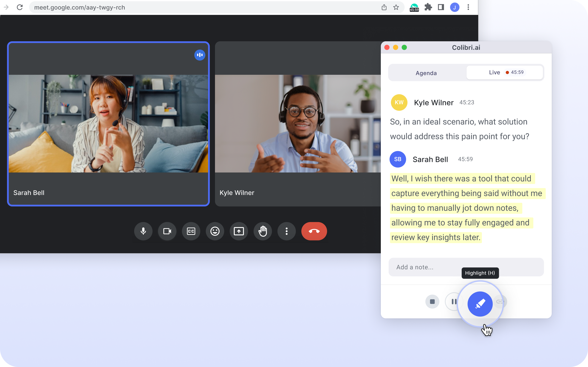Open the emoji reactions button

(215, 231)
